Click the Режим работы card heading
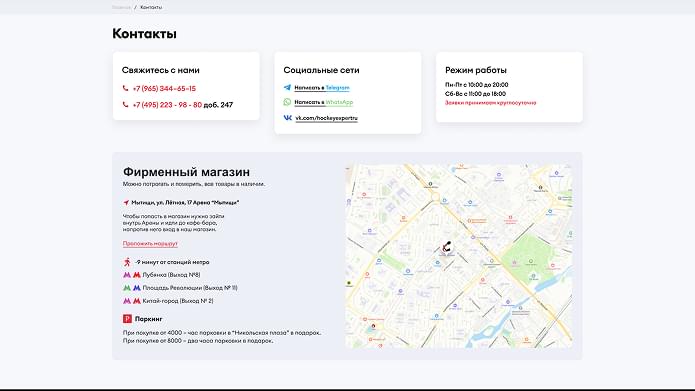The height and width of the screenshot is (391, 695). click(x=476, y=70)
